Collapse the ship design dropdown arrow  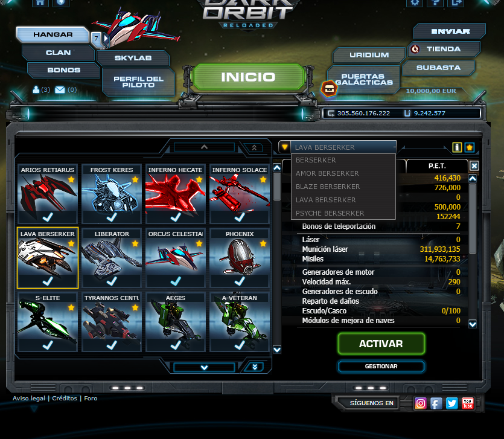pos(284,147)
